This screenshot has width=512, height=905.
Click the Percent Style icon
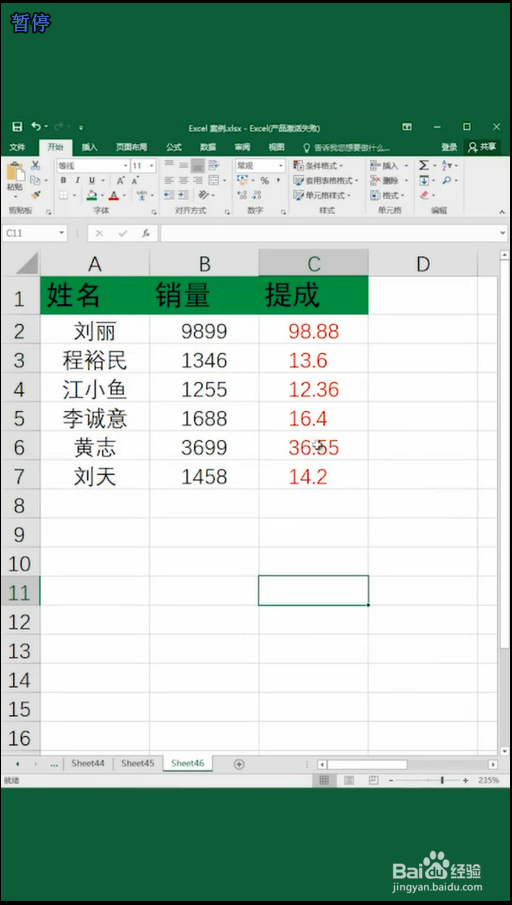click(264, 181)
